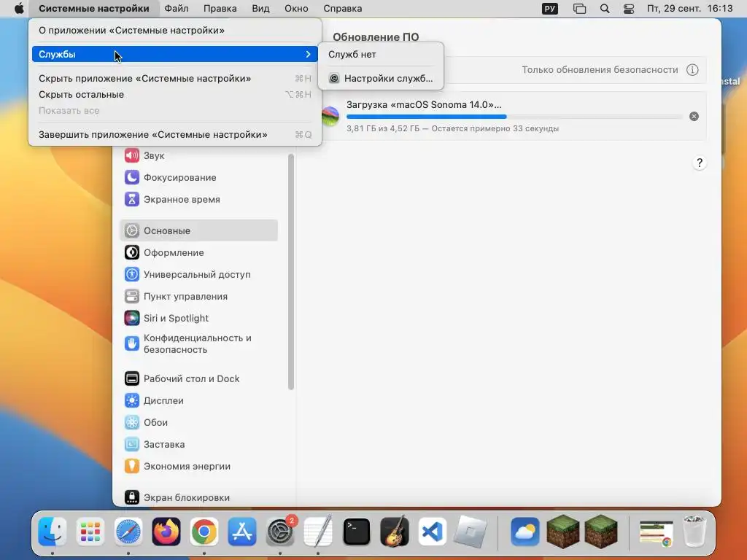Launch Roblox from the Dock
The width and height of the screenshot is (747, 560).
pos(471,532)
